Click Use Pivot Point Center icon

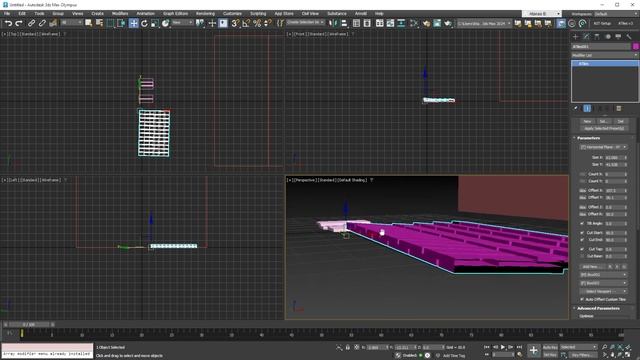pyautogui.click(x=200, y=23)
